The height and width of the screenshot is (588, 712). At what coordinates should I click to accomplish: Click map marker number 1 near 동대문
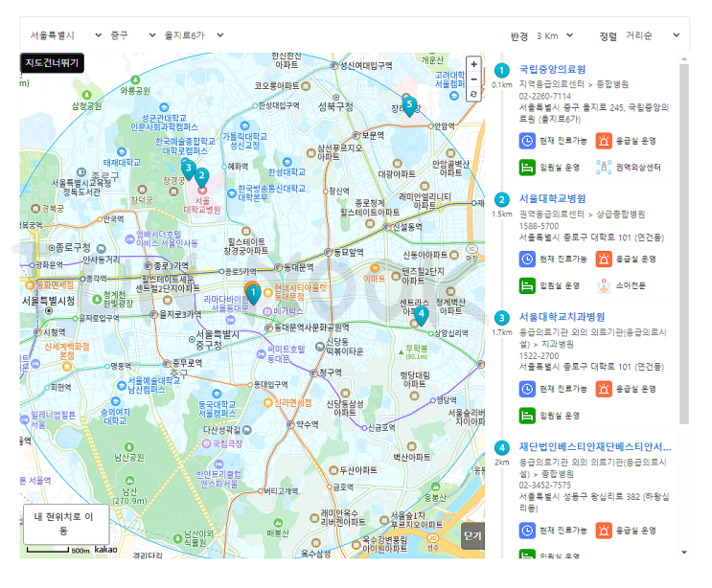click(253, 294)
